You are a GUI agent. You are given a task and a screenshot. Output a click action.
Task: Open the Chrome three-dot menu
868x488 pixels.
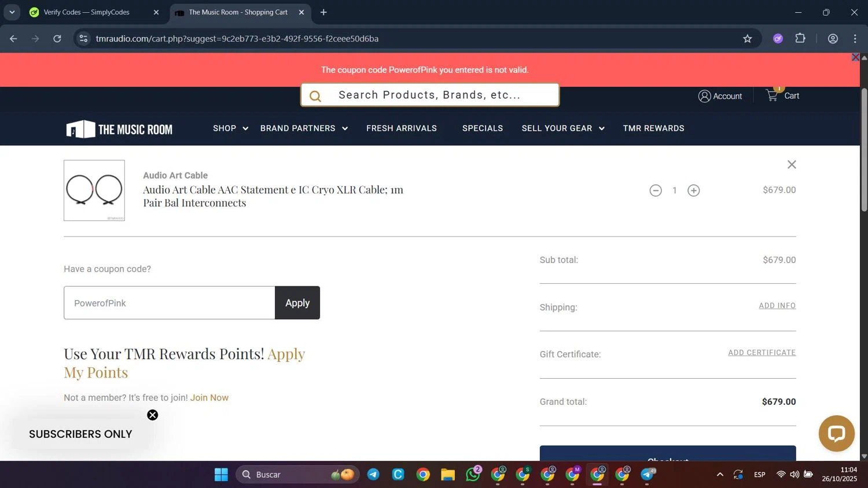[x=855, y=39]
